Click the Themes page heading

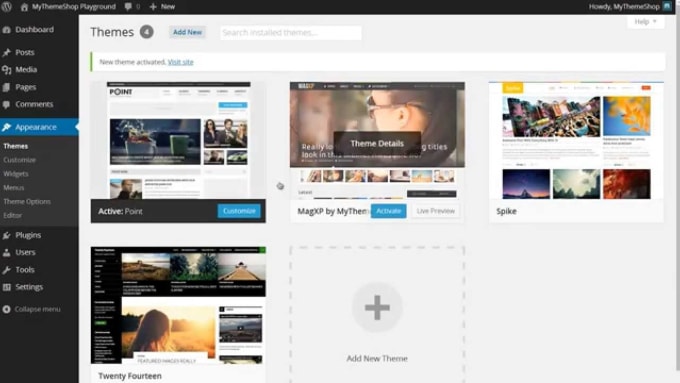(112, 32)
